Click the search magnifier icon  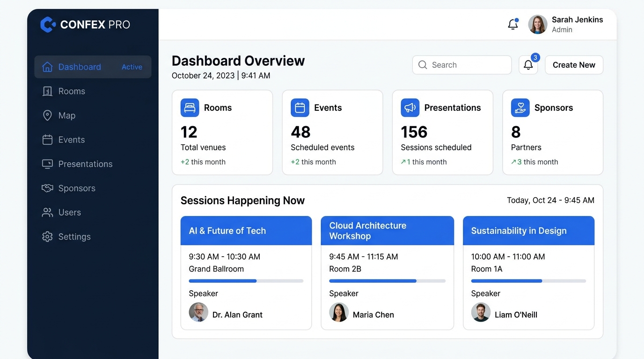(423, 65)
